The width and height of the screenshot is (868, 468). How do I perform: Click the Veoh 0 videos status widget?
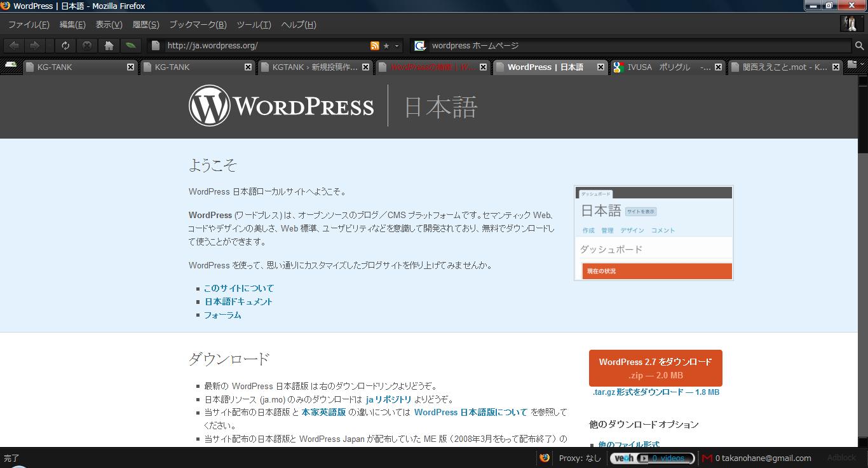point(651,458)
